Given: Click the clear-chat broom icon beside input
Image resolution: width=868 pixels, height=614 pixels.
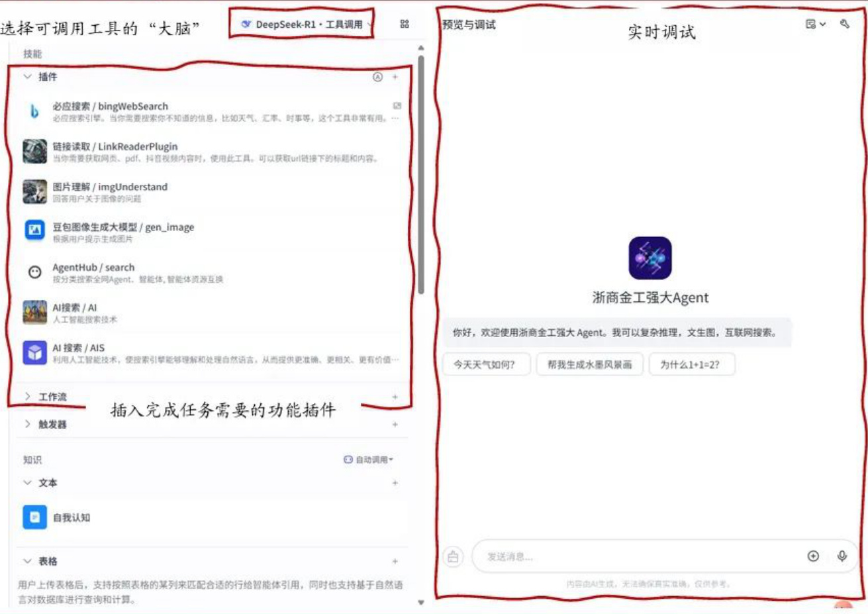Looking at the screenshot, I should (x=453, y=557).
